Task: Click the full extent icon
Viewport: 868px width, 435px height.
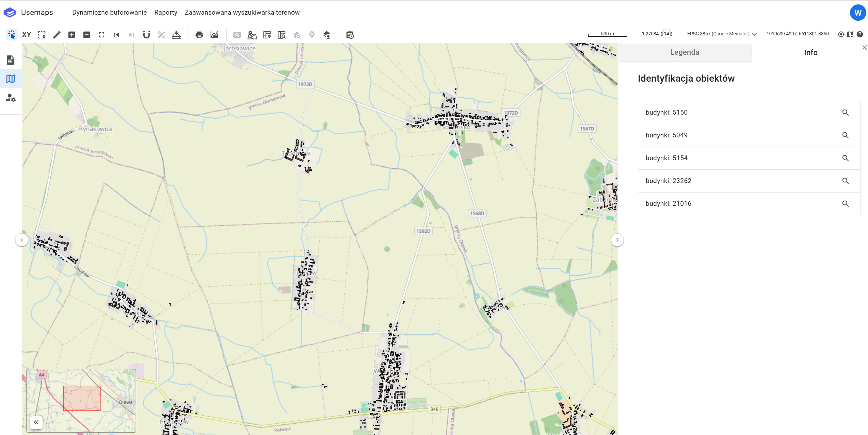Action: click(101, 35)
